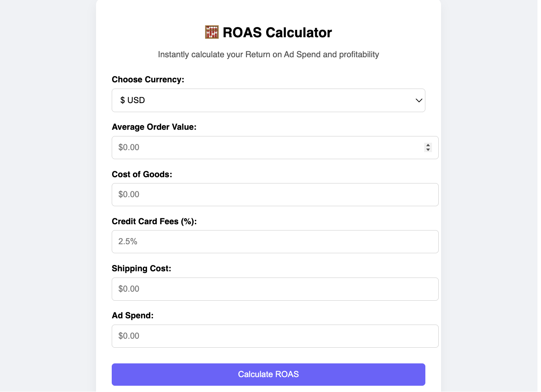Click the Credit Card Fees (%) label
Viewport: 541px width, 392px height.
click(x=154, y=221)
